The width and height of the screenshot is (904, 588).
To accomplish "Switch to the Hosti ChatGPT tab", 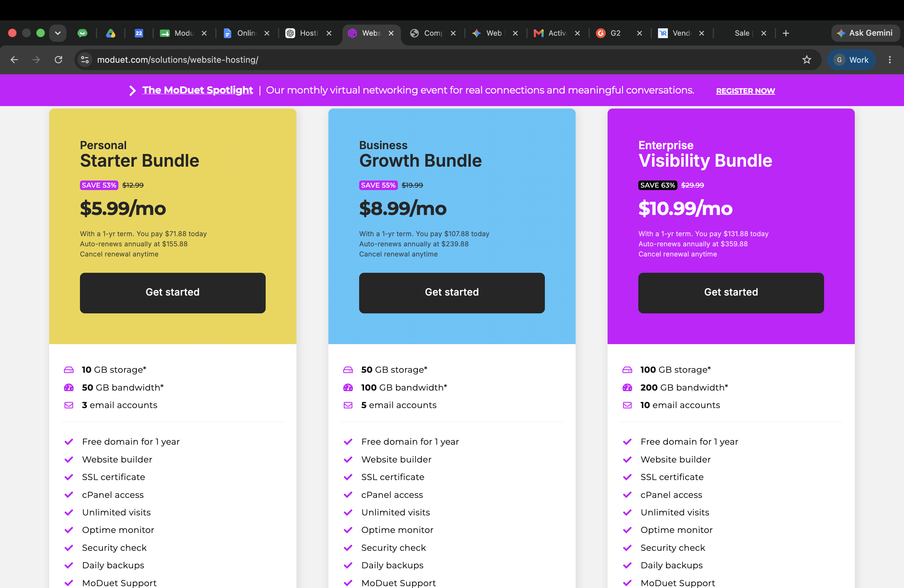I will 308,34.
